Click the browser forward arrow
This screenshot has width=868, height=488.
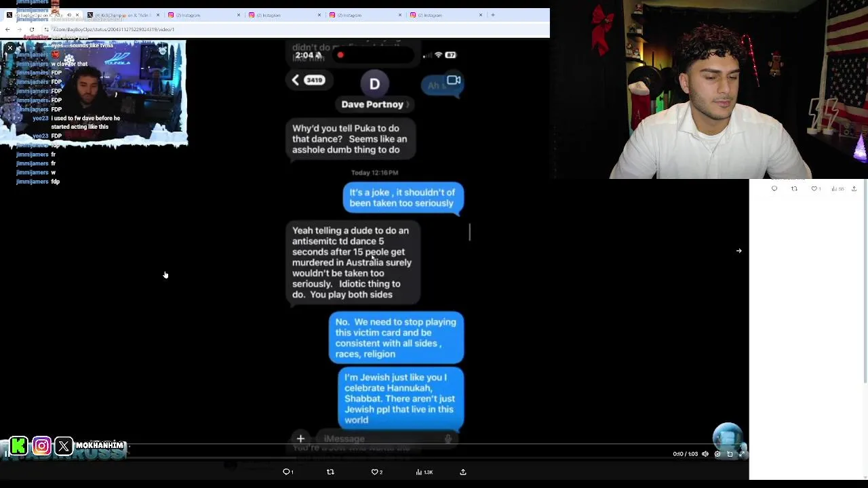(x=19, y=29)
